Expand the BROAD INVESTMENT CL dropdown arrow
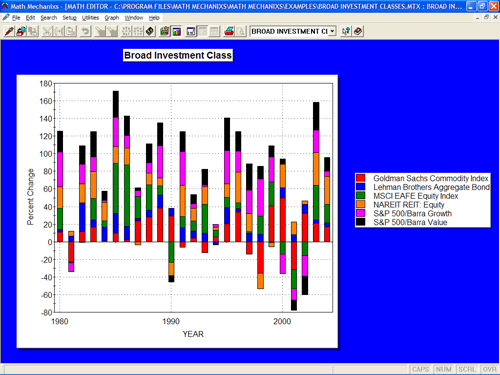The width and height of the screenshot is (500, 375). [x=332, y=31]
